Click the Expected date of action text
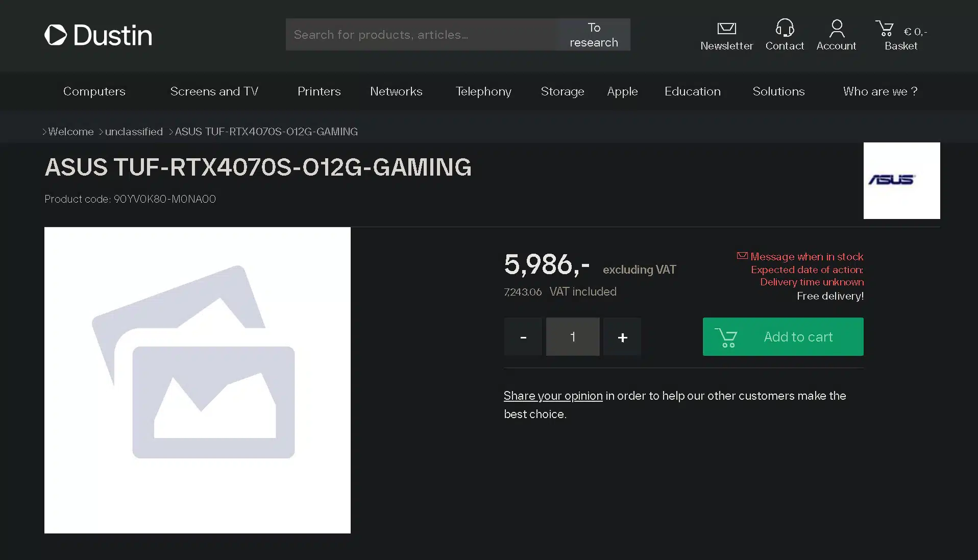 (807, 270)
